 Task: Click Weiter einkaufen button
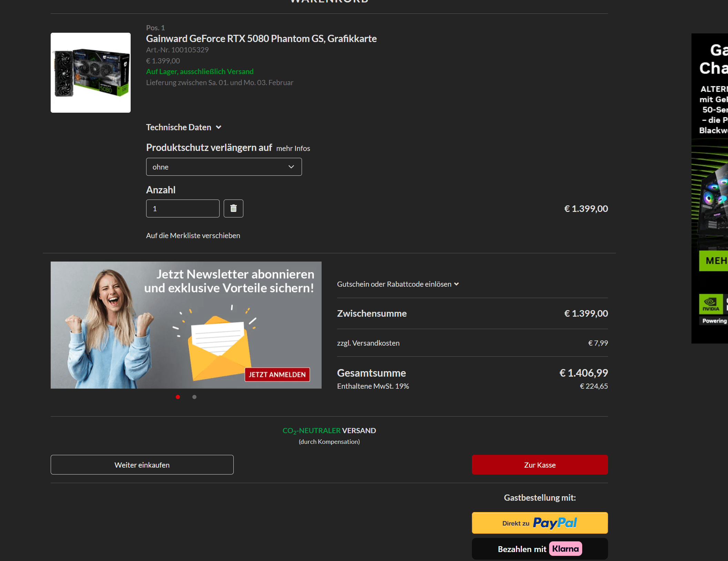142,465
